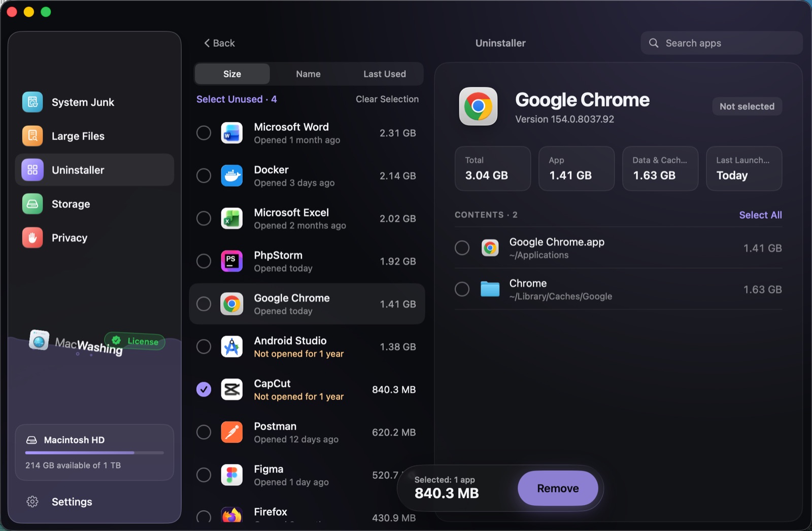The width and height of the screenshot is (812, 531).
Task: Uncheck the CapCut selection checkbox
Action: pyautogui.click(x=204, y=390)
